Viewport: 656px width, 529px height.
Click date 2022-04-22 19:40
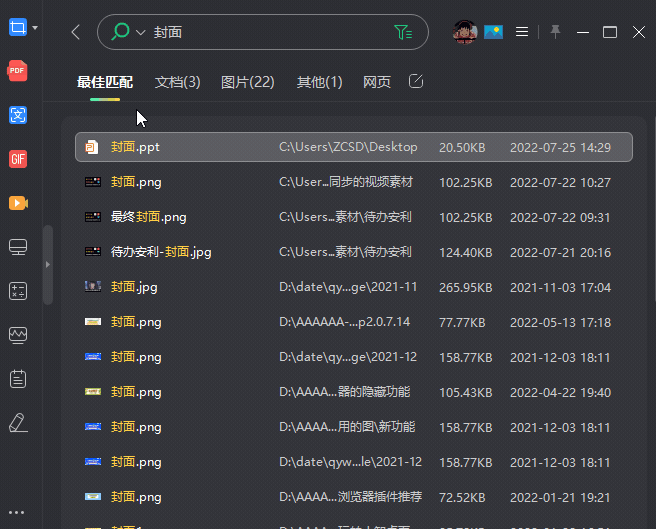pos(560,393)
